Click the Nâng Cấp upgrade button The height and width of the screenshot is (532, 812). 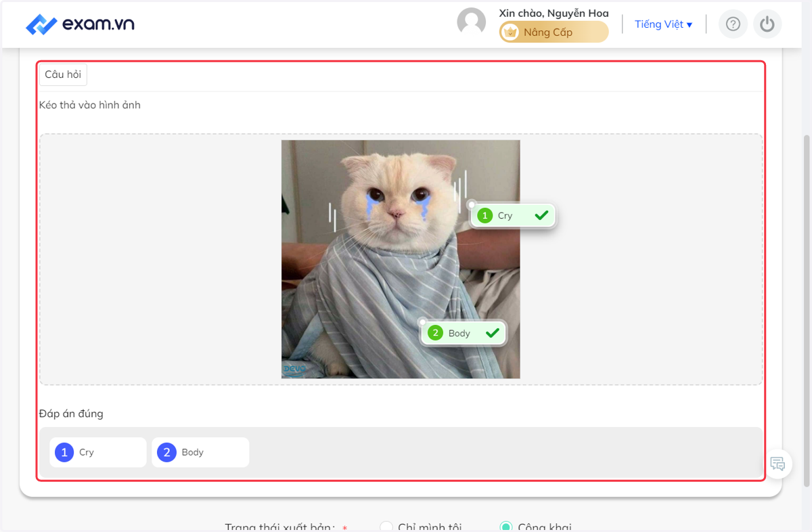tap(554, 32)
